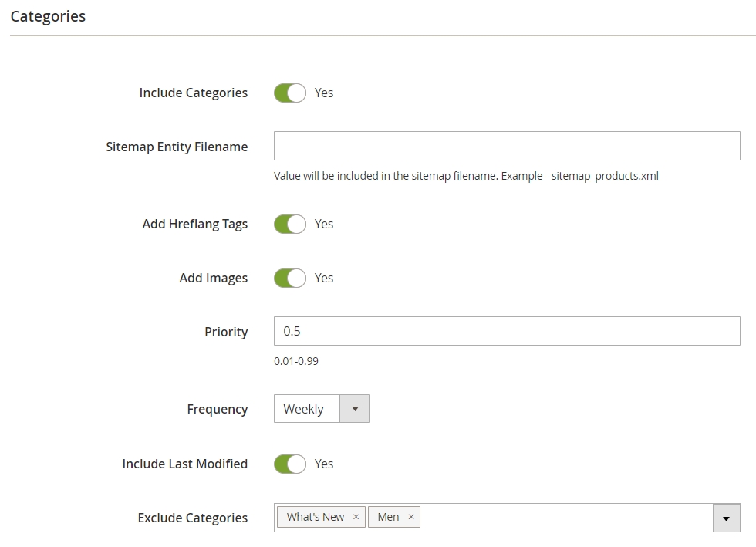This screenshot has width=756, height=547.
Task: Click the Include Last Modified label text
Action: pos(184,464)
